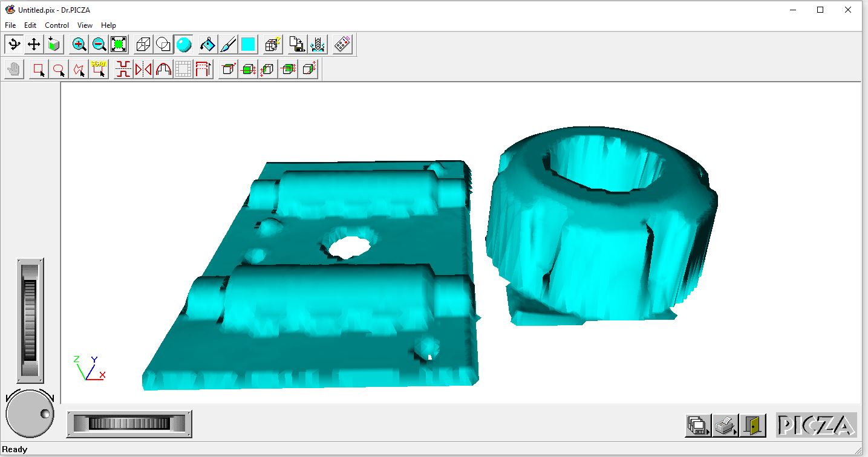Open the Save floppy disks dropdown button
The height and width of the screenshot is (457, 868).
[x=698, y=426]
